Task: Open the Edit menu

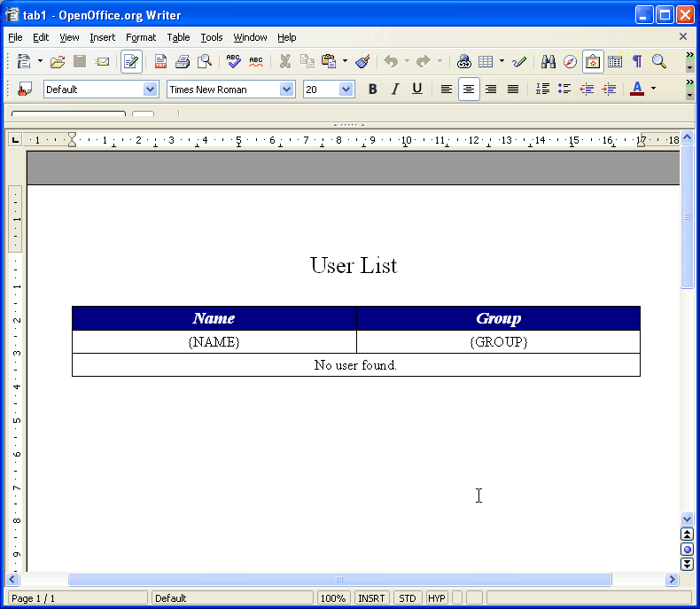Action: click(x=41, y=37)
